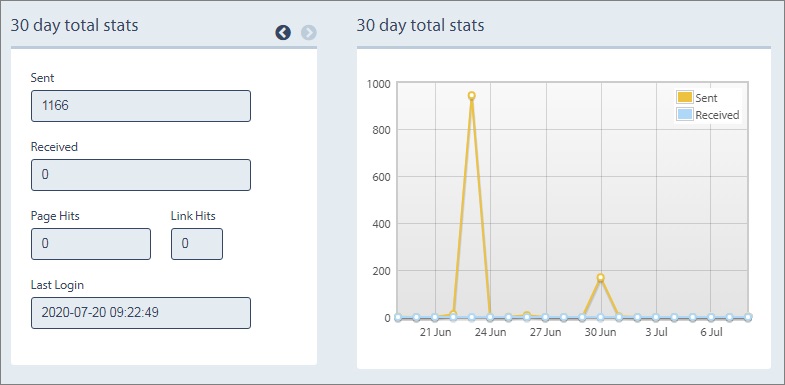Click the 3 Jul axis label
Image resolution: width=785 pixels, height=385 pixels.
point(656,332)
